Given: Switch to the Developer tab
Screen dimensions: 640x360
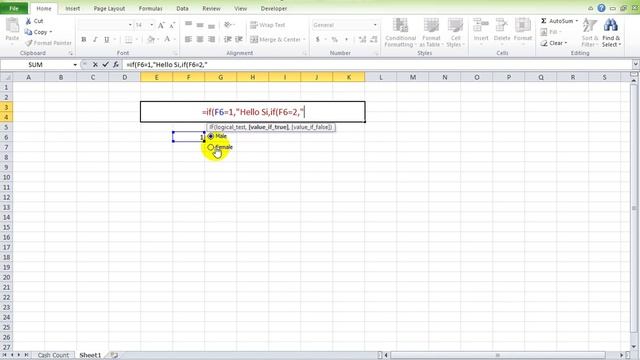Looking at the screenshot, I should 274,9.
